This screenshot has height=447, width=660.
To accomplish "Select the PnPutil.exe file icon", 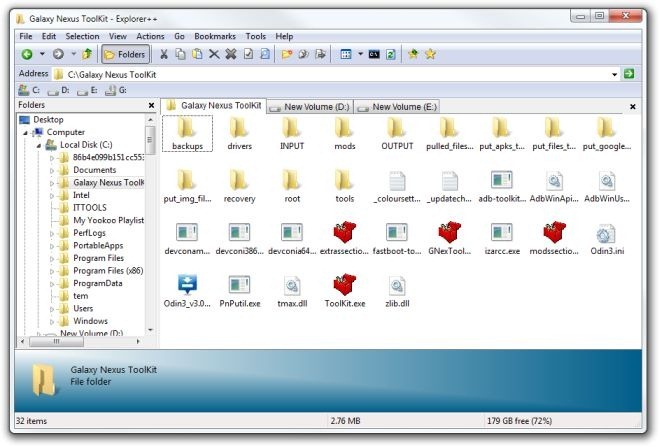I will point(240,291).
